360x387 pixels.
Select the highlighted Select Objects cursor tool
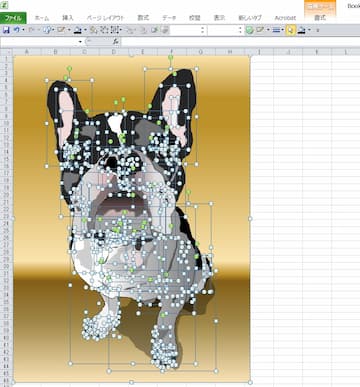point(290,30)
